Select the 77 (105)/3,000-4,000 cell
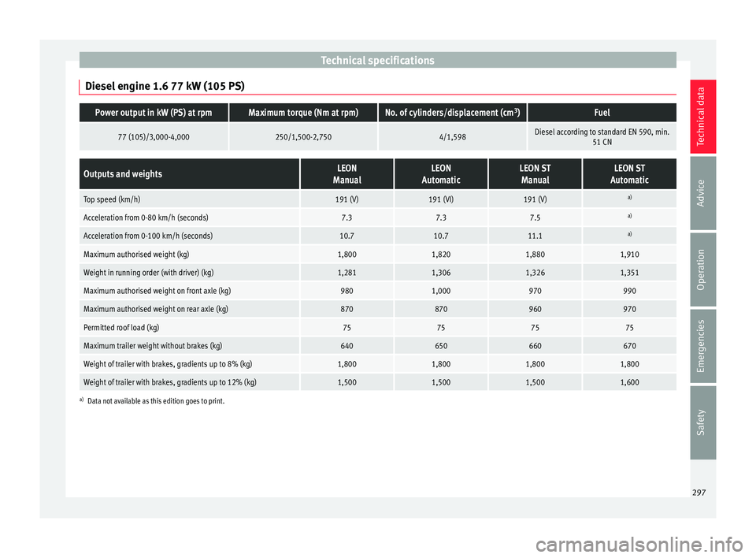 154,136
